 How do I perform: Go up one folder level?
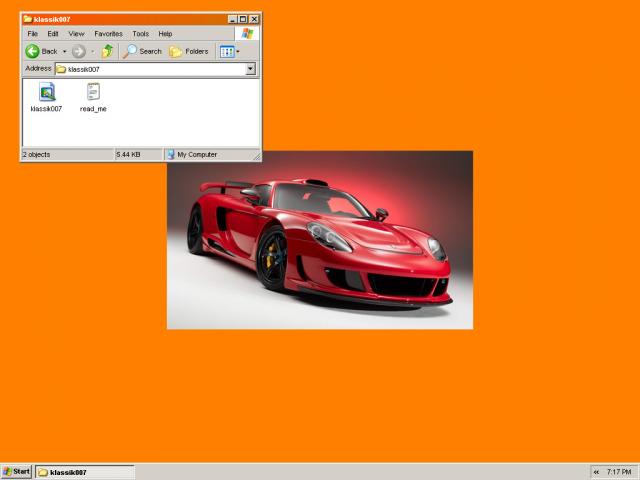point(107,51)
